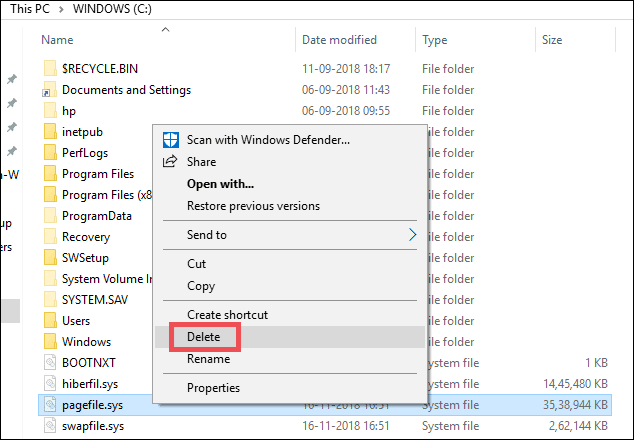Select the PerfLogs folder icon
Image resolution: width=634 pixels, height=440 pixels.
coord(50,152)
